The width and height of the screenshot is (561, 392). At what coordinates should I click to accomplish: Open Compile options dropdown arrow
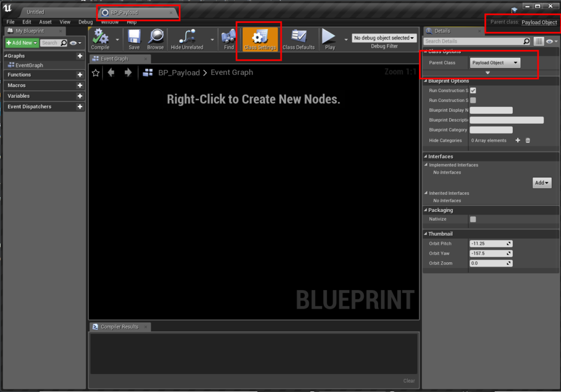tap(117, 40)
